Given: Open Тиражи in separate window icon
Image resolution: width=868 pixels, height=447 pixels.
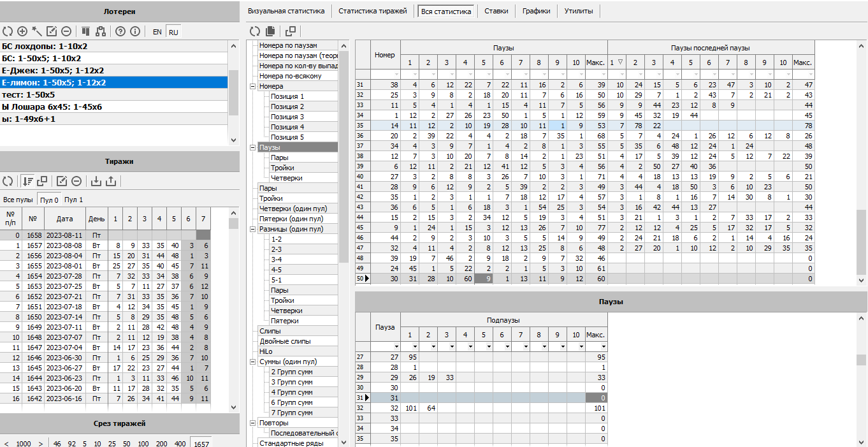Looking at the screenshot, I should pos(42,181).
